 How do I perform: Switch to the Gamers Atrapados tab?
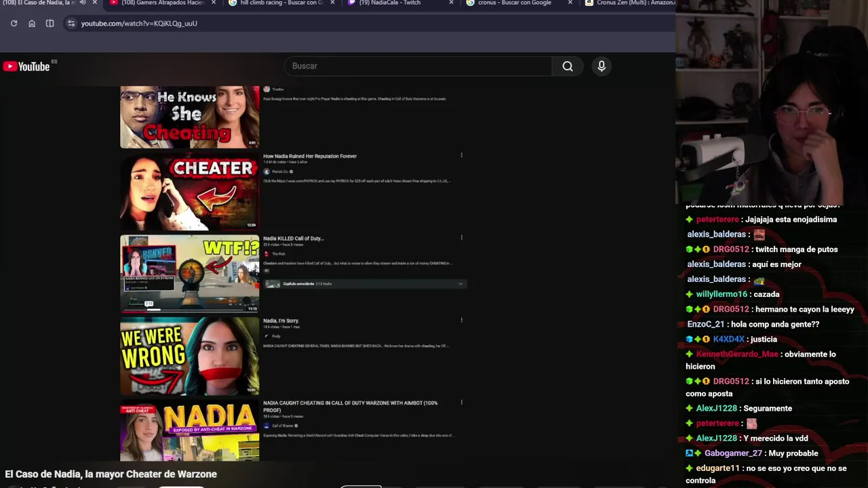[x=163, y=3]
